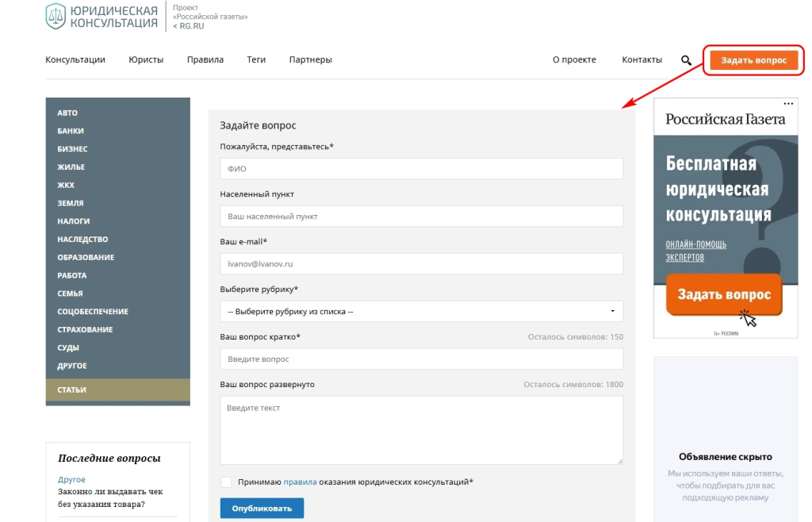Select РАБОТА category

click(72, 275)
